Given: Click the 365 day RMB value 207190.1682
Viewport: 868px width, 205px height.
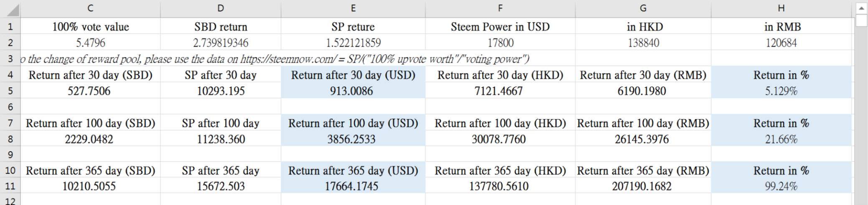Looking at the screenshot, I should point(642,186).
